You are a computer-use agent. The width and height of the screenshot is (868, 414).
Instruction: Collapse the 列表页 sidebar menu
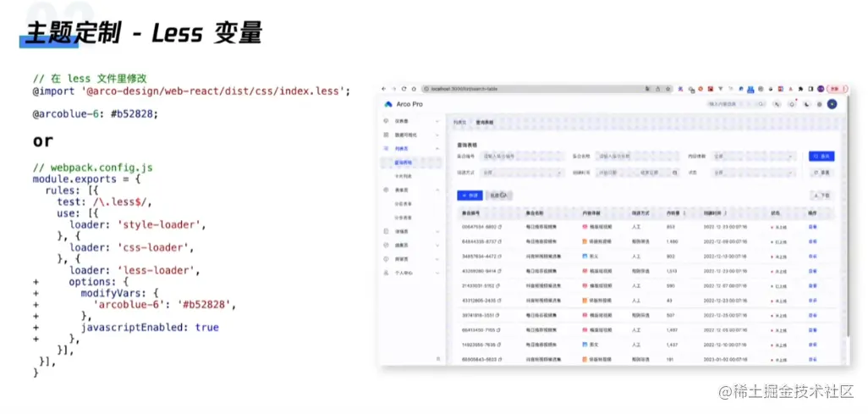pos(411,148)
